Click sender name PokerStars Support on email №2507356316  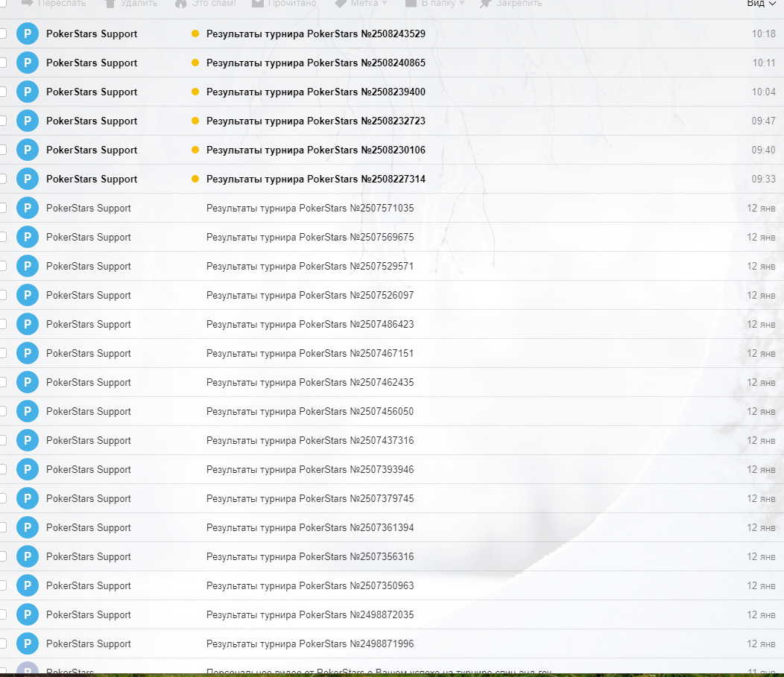[x=89, y=556]
